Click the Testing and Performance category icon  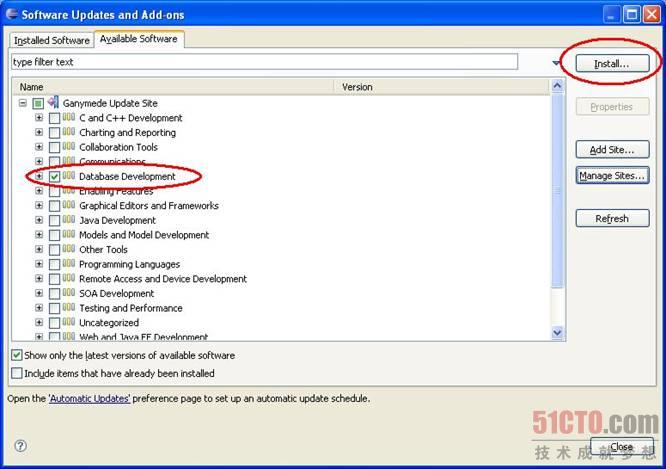click(69, 307)
